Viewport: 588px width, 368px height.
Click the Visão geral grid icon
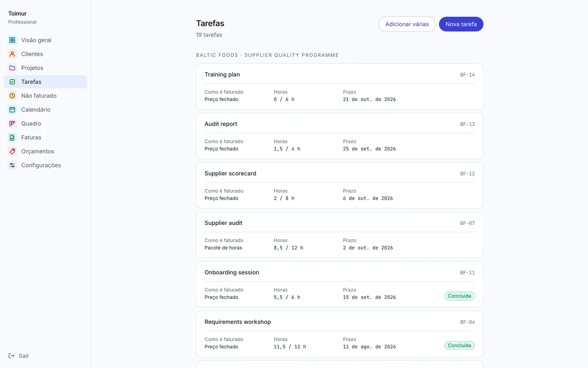tap(12, 40)
